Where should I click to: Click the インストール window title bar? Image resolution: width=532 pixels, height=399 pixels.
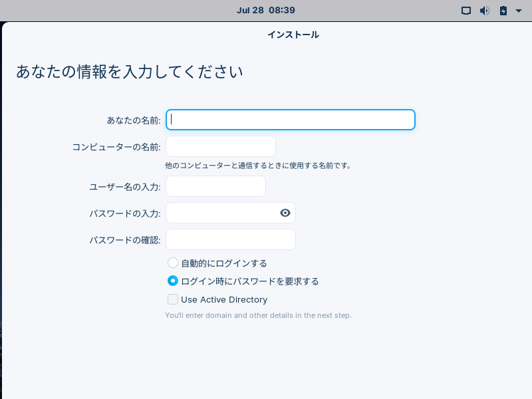293,35
